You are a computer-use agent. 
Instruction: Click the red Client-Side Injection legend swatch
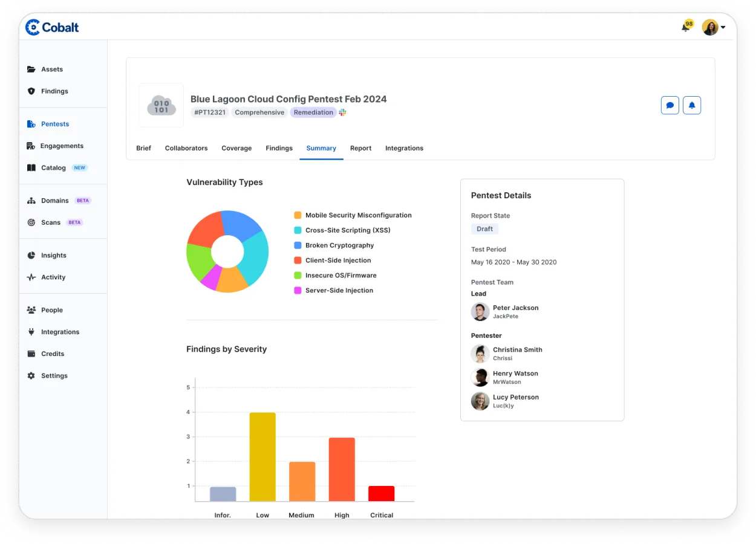(298, 261)
